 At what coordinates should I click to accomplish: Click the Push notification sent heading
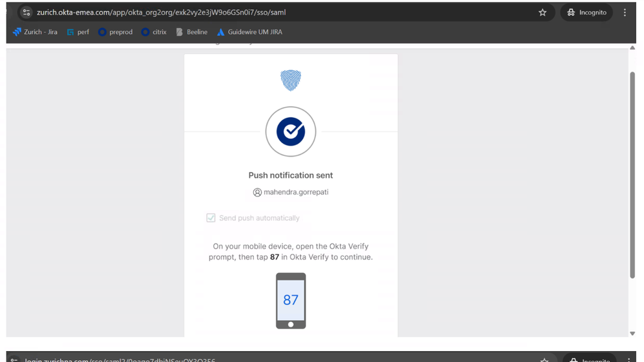point(291,175)
